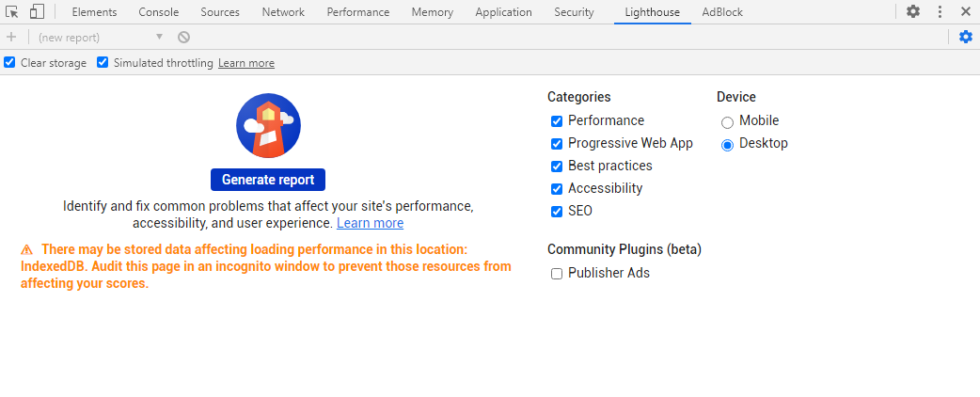Close the DevTools panel
The height and width of the screenshot is (397, 980).
965,12
